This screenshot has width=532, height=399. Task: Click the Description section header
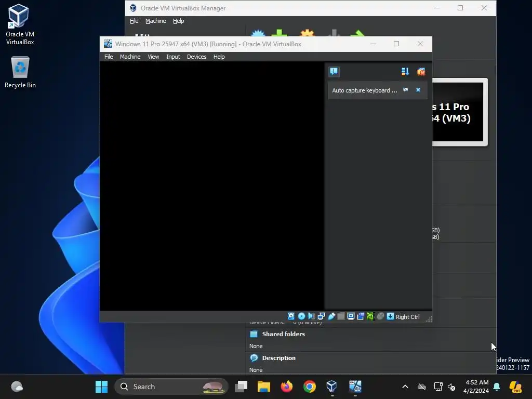pos(278,358)
